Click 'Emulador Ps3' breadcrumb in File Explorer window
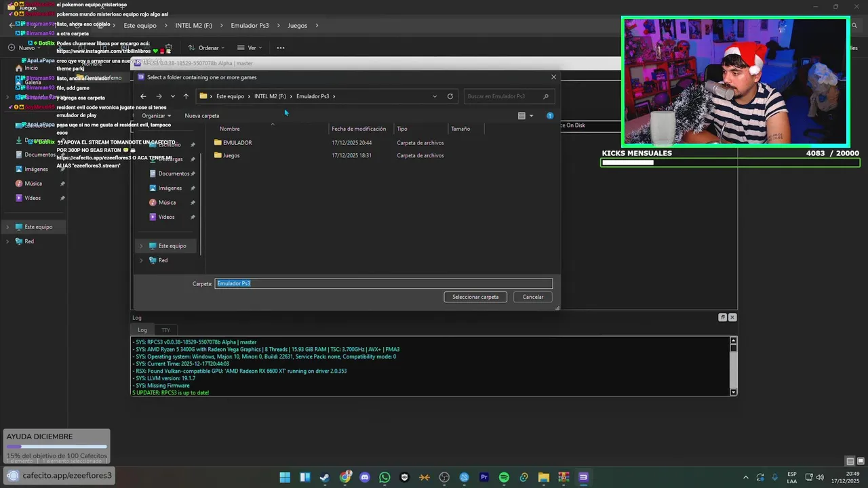The height and width of the screenshot is (488, 868). [x=250, y=26]
